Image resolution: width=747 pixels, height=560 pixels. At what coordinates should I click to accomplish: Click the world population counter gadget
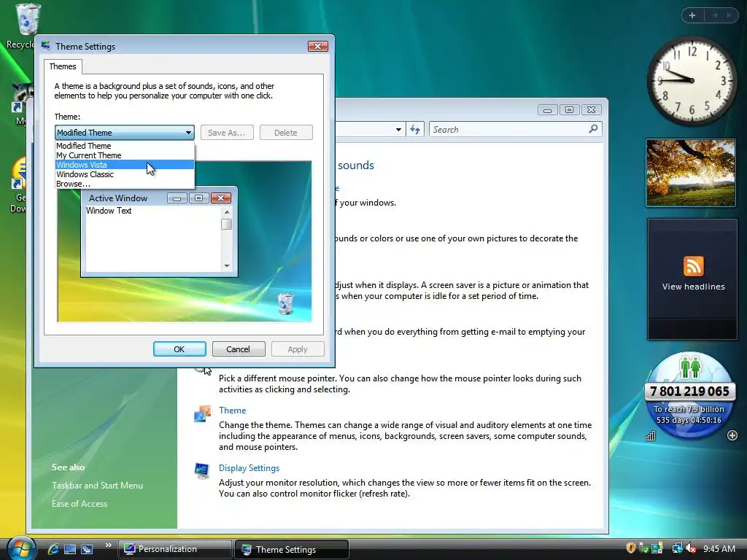(x=690, y=396)
